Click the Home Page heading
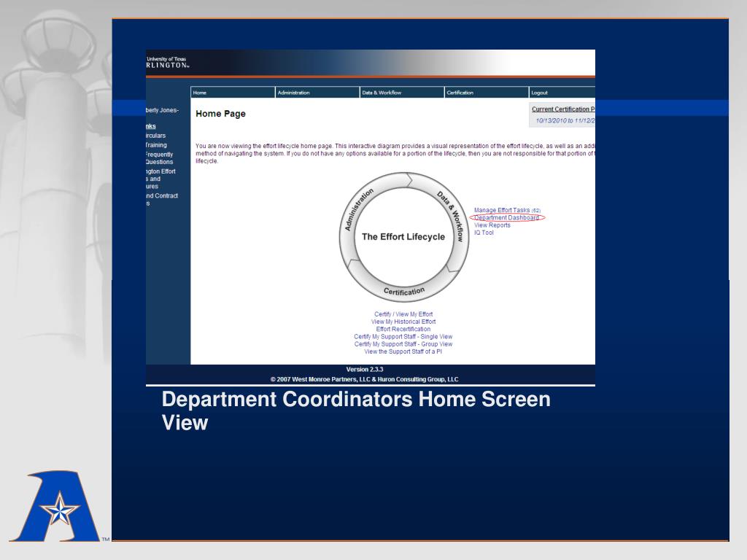The image size is (747, 560). coord(220,114)
